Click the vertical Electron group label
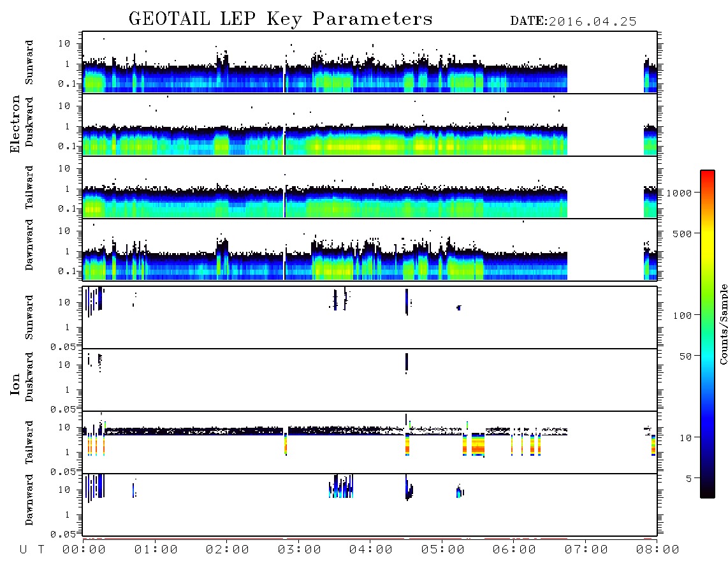The height and width of the screenshot is (561, 728). 15,124
